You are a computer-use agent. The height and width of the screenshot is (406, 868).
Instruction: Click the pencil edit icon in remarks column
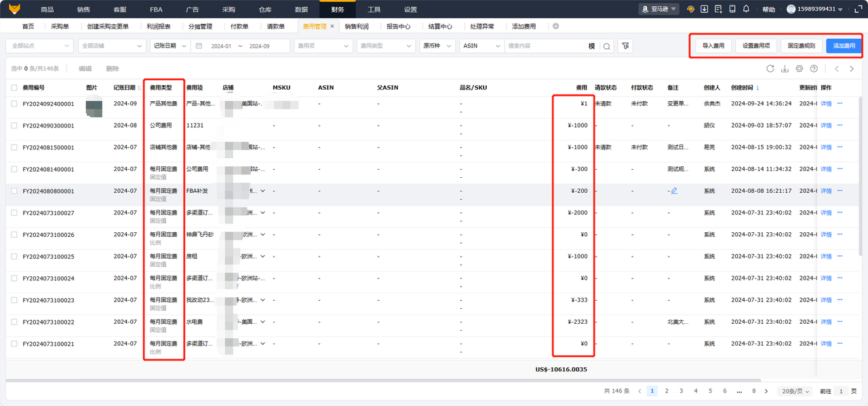point(674,191)
